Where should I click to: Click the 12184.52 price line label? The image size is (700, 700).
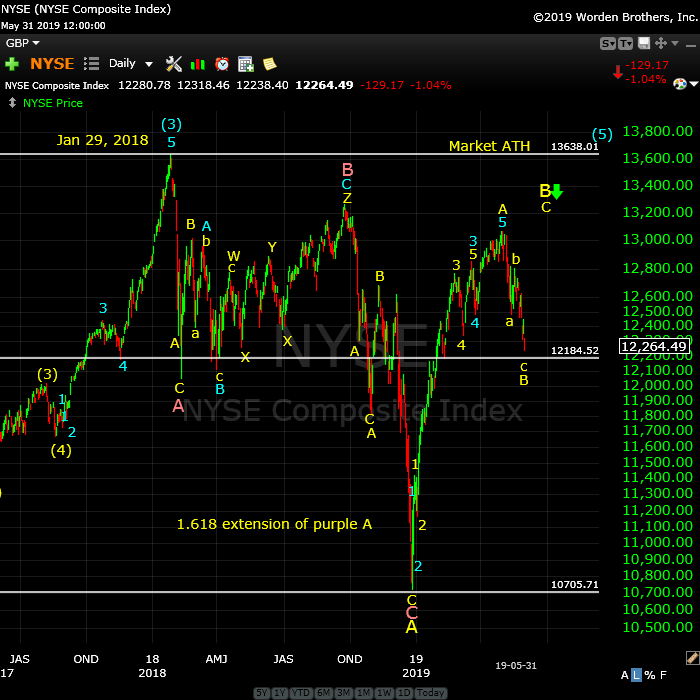575,350
